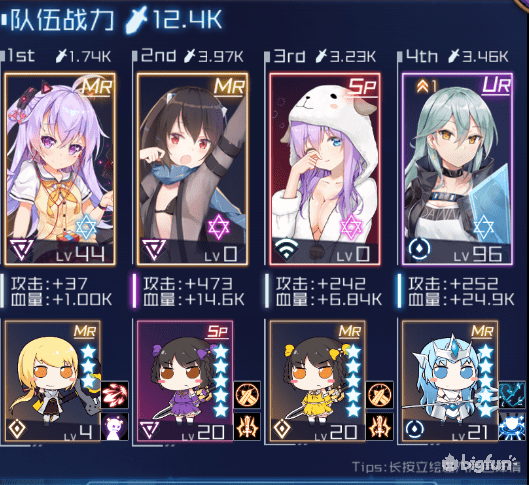Click the pink hexagram star on the 2nd card

click(x=219, y=227)
